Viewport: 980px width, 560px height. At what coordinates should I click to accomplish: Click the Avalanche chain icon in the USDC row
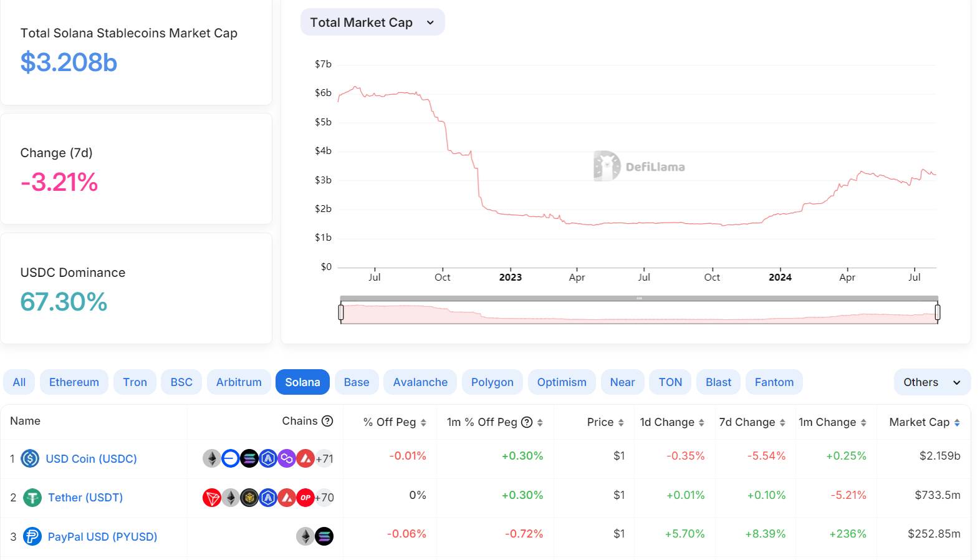[305, 459]
